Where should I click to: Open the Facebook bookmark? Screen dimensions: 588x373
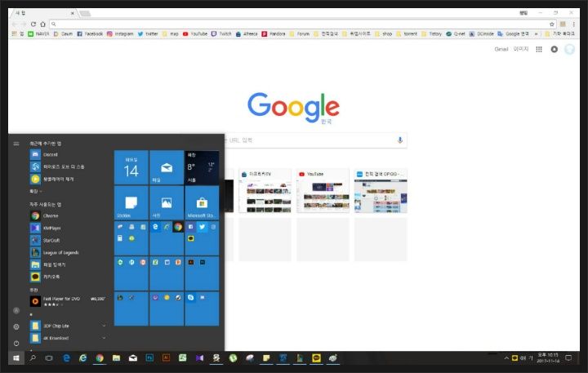pos(90,33)
